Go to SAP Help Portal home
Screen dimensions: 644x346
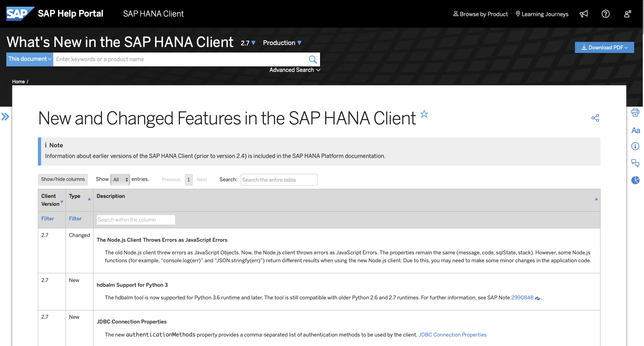click(x=71, y=13)
